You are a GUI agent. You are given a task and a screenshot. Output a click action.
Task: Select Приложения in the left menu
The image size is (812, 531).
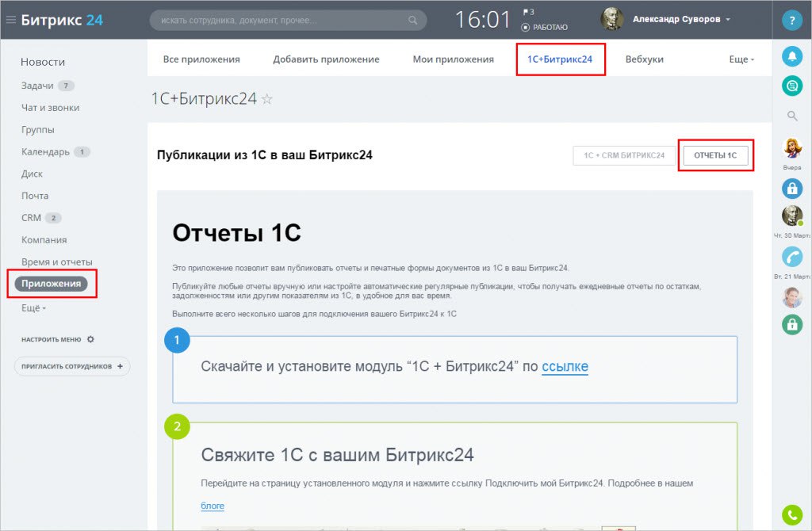click(52, 284)
